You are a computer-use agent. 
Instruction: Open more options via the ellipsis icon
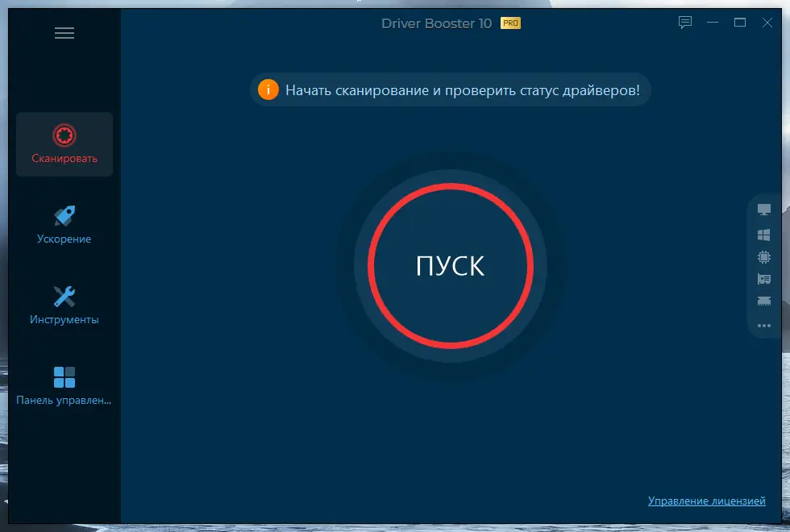(763, 326)
